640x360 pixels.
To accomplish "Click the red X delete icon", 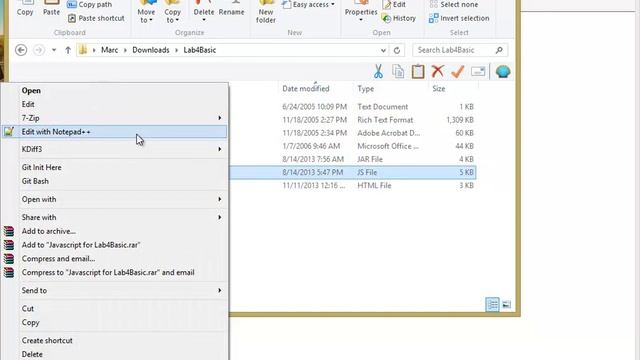I will coord(438,71).
